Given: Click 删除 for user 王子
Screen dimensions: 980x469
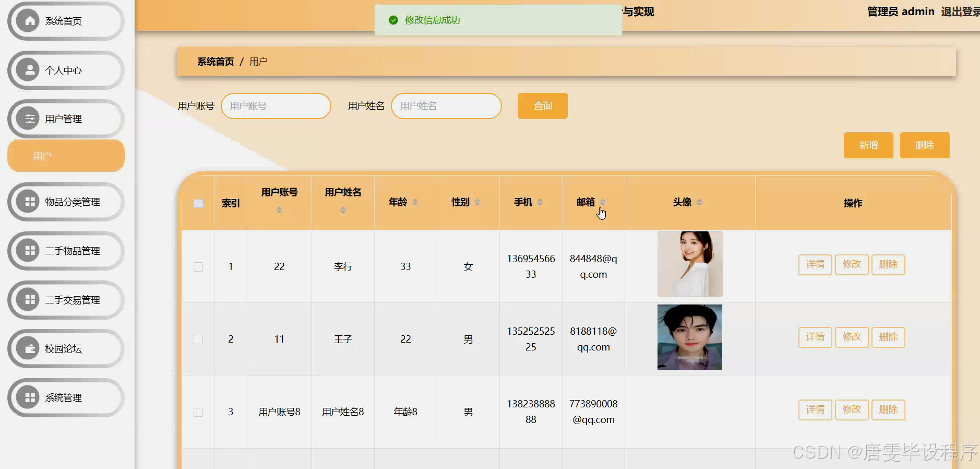Looking at the screenshot, I should pos(888,337).
